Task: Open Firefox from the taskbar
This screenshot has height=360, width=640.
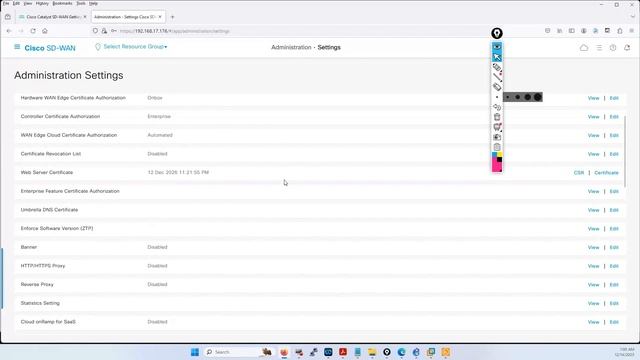Action: pyautogui.click(x=284, y=352)
